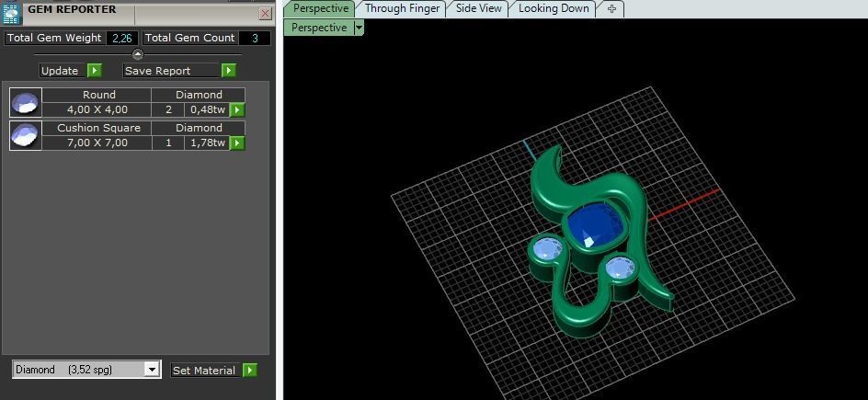This screenshot has width=868, height=400.
Task: Select the Cushion Square gem thumbnail
Action: (x=26, y=135)
